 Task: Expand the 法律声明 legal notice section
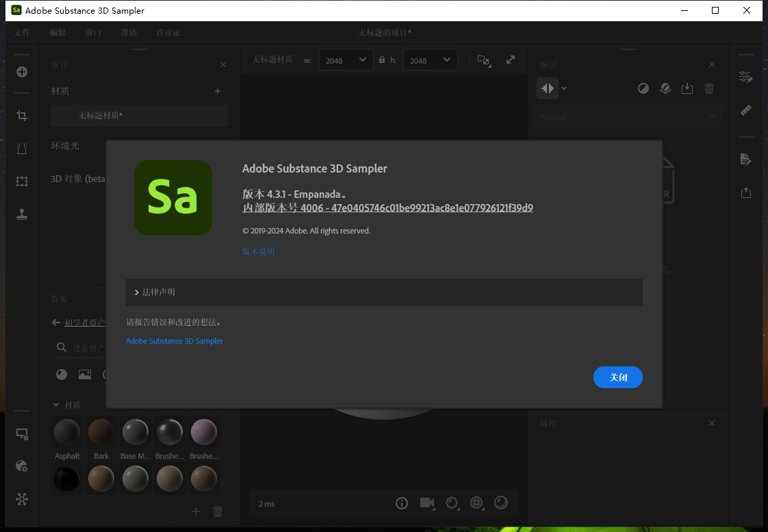[x=384, y=292]
